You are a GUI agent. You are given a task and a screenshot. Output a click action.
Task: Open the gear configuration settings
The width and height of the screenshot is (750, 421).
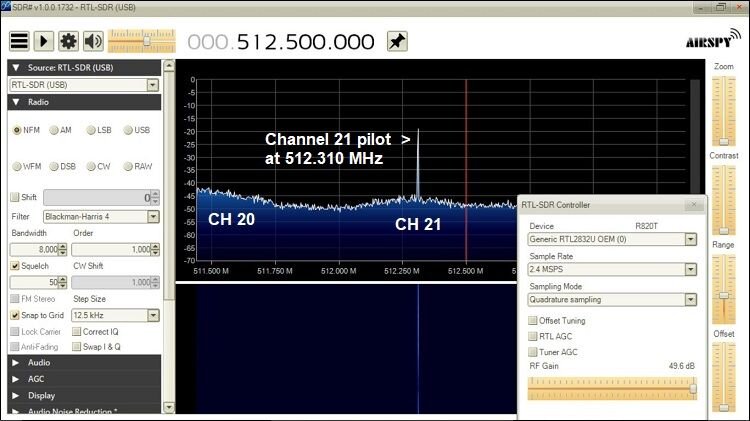point(68,41)
